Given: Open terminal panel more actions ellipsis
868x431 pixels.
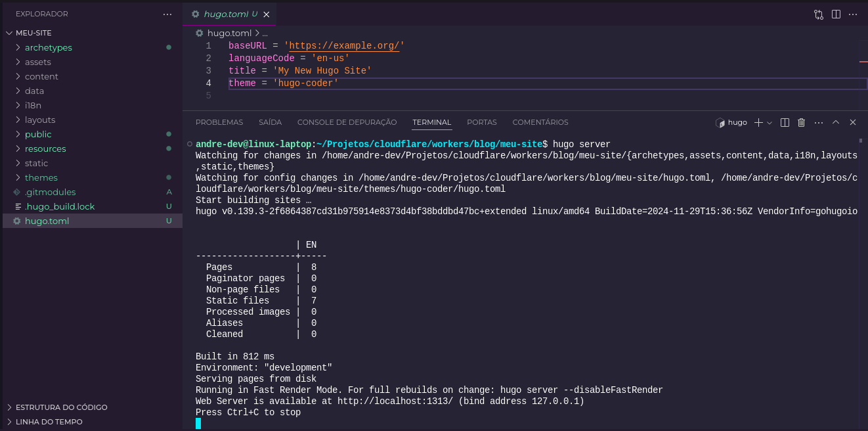Looking at the screenshot, I should point(818,122).
